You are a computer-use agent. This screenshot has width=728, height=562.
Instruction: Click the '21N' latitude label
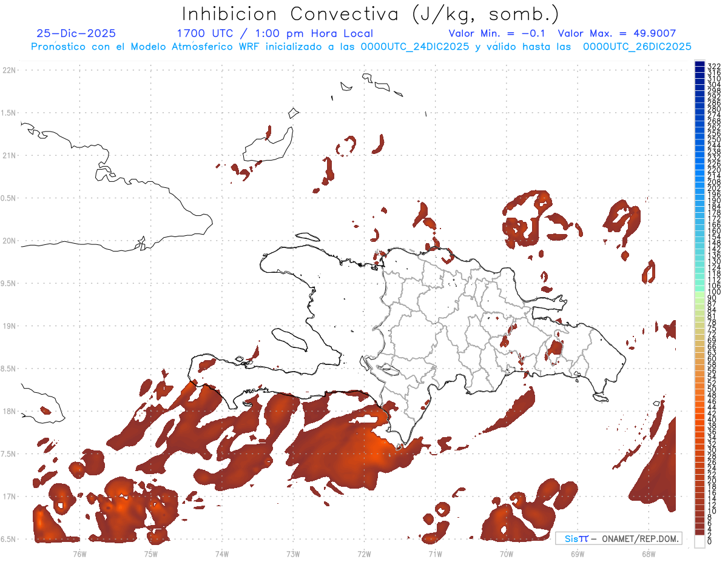click(9, 155)
